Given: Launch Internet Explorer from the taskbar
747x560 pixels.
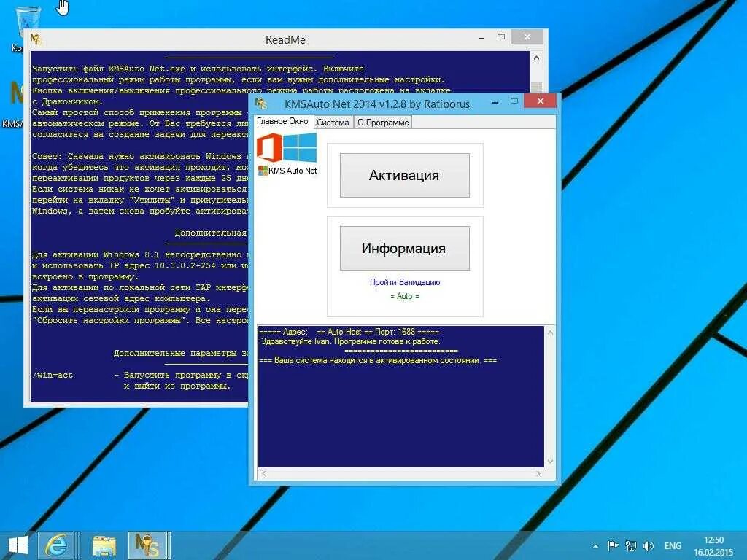Looking at the screenshot, I should point(56,545).
